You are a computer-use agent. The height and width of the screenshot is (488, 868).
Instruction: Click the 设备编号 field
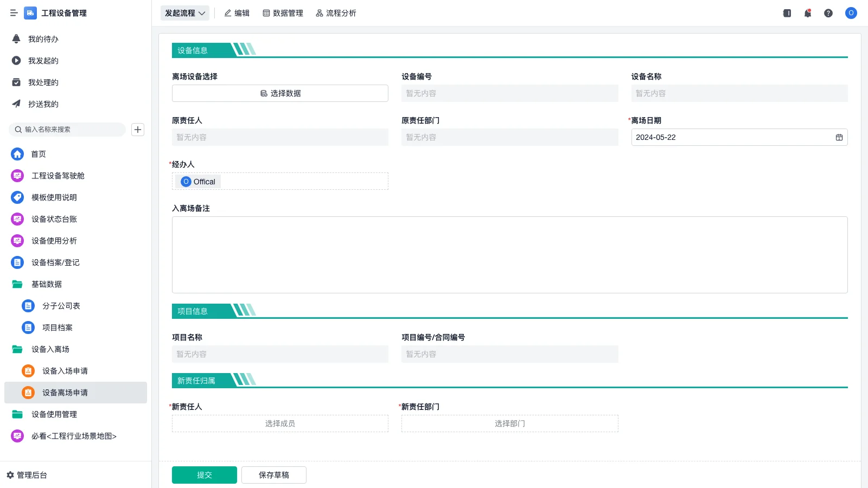(510, 93)
